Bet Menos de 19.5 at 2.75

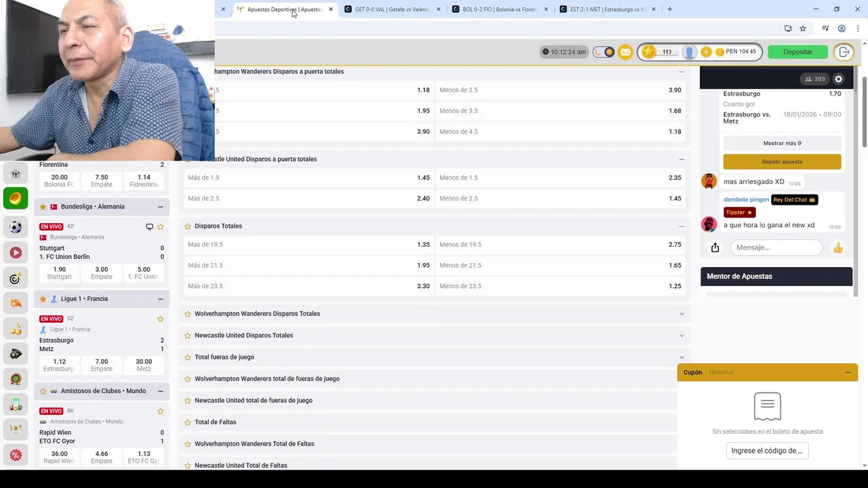point(560,244)
